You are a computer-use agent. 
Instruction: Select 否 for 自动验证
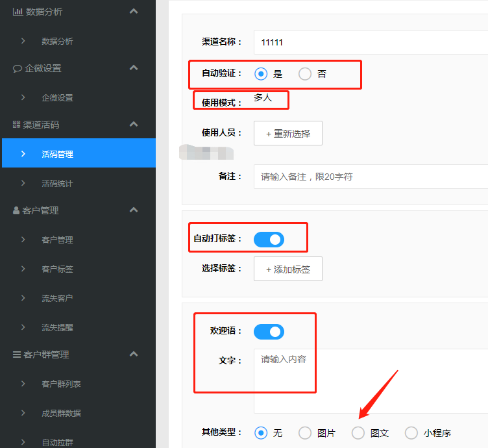[305, 74]
